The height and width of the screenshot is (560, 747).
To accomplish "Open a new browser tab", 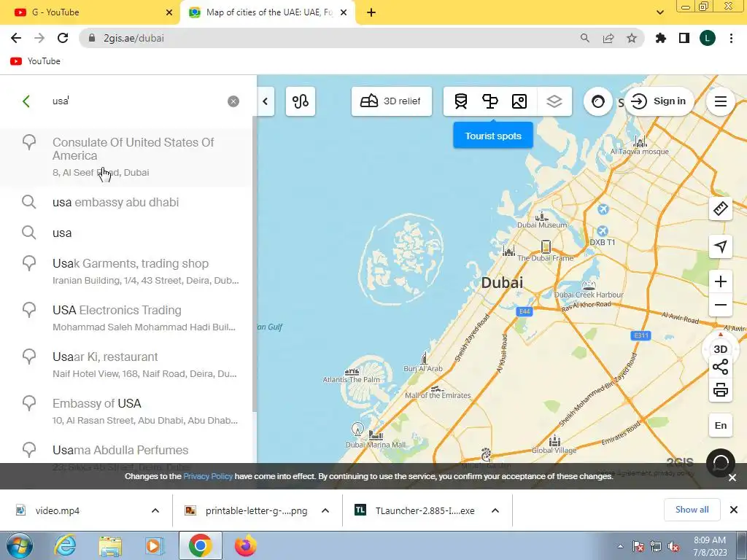I will click(371, 13).
